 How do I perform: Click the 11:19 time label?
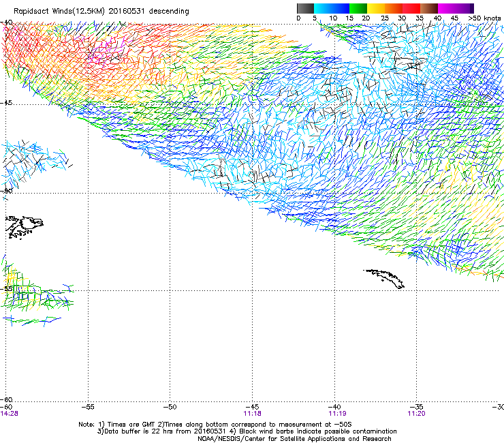pyautogui.click(x=337, y=414)
